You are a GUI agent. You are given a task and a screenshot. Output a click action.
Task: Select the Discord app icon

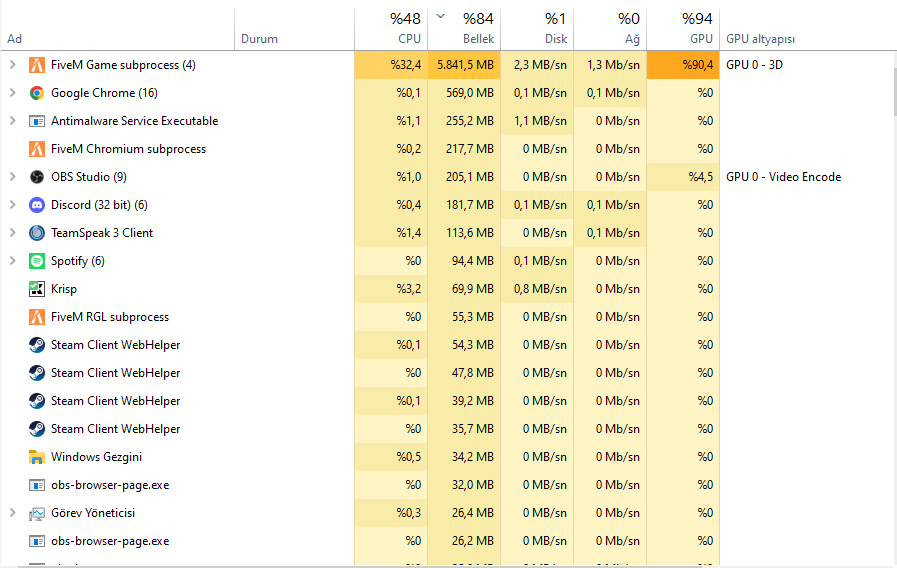pyautogui.click(x=37, y=205)
